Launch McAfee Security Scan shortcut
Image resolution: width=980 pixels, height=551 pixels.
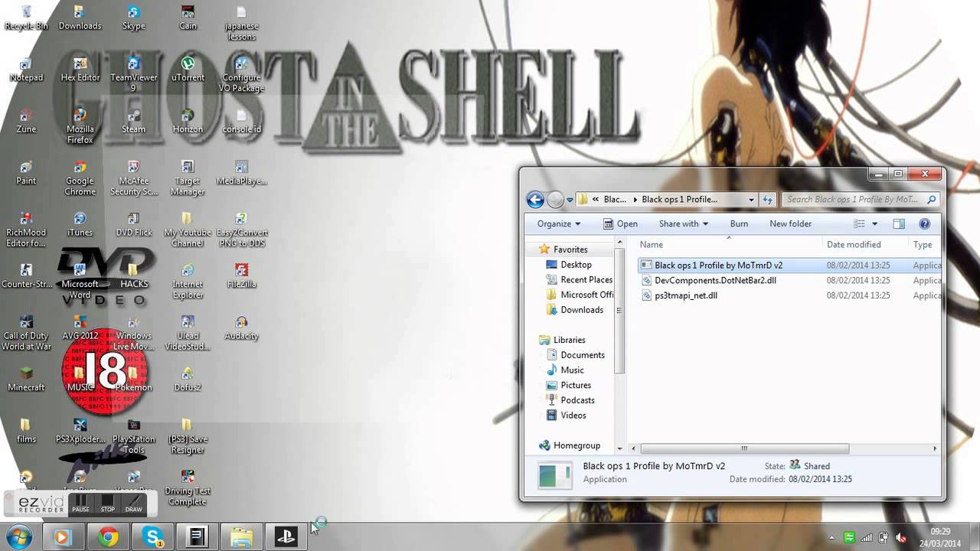tap(133, 178)
